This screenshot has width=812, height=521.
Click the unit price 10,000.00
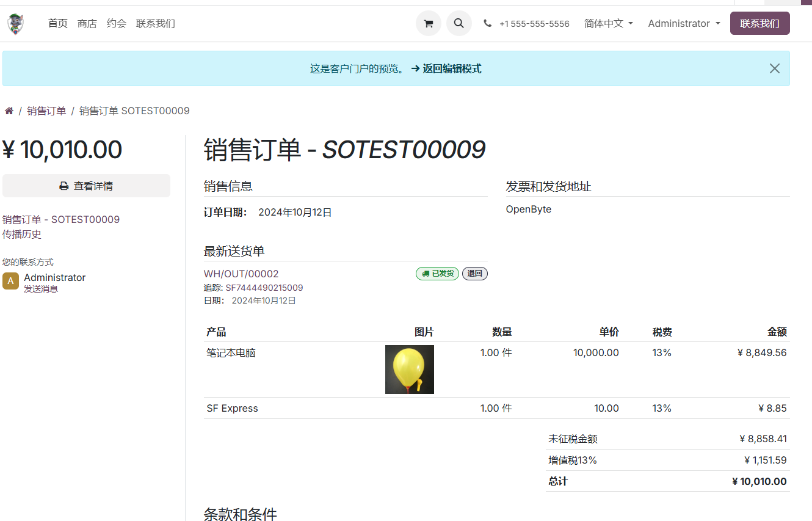[596, 353]
